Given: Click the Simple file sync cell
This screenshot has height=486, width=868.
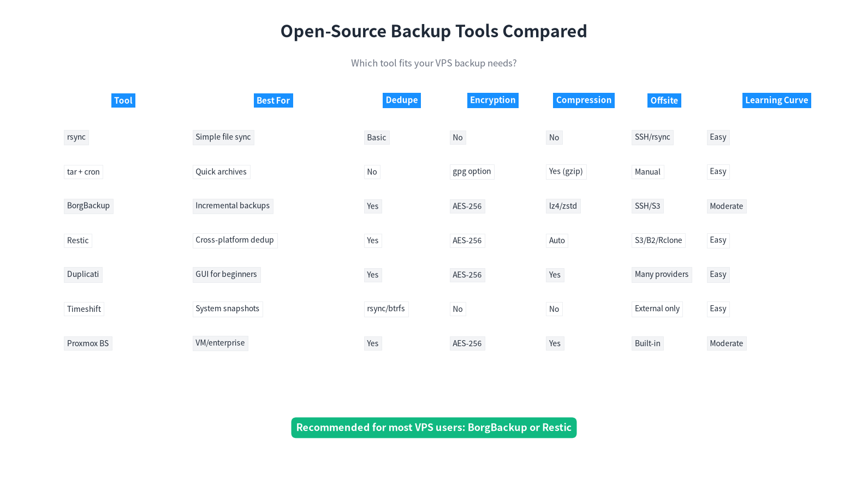Looking at the screenshot, I should [x=223, y=137].
